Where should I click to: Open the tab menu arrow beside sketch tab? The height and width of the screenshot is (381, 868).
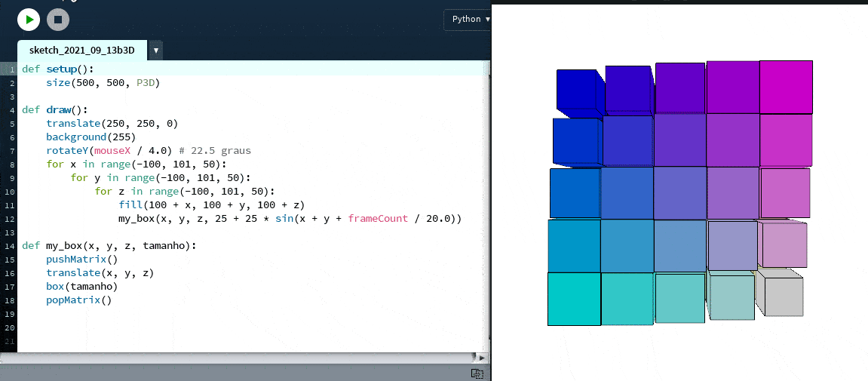(x=155, y=51)
